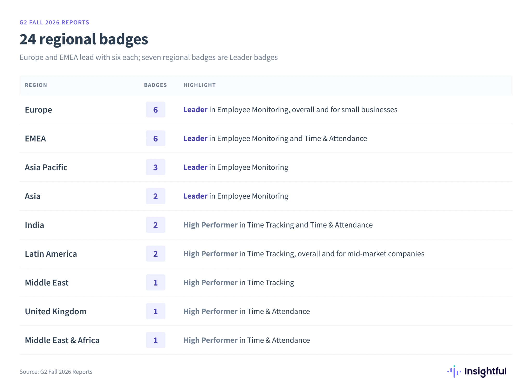Click the badge count 1 for United Kingdom

155,311
